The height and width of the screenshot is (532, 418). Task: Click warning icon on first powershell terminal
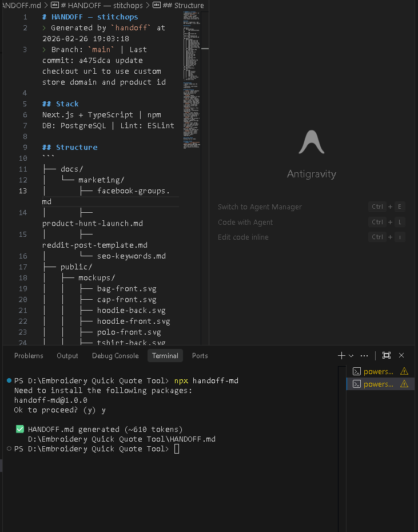[404, 371]
